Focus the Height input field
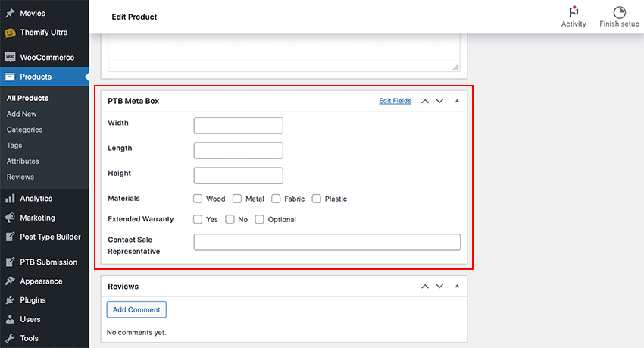The image size is (644, 348). pyautogui.click(x=238, y=175)
